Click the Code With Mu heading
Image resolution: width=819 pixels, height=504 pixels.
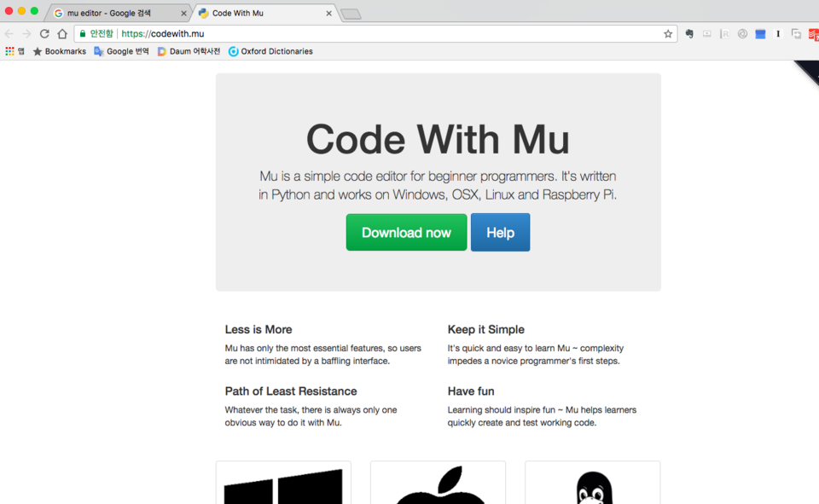tap(438, 139)
